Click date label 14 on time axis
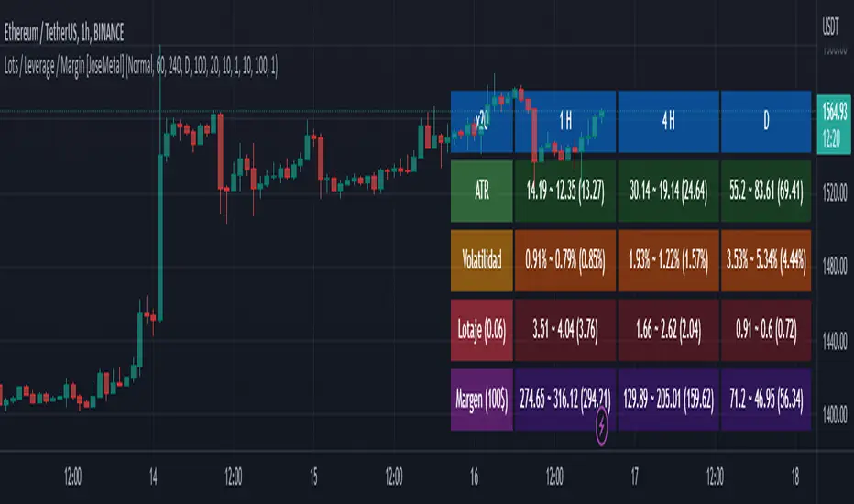 pos(153,477)
